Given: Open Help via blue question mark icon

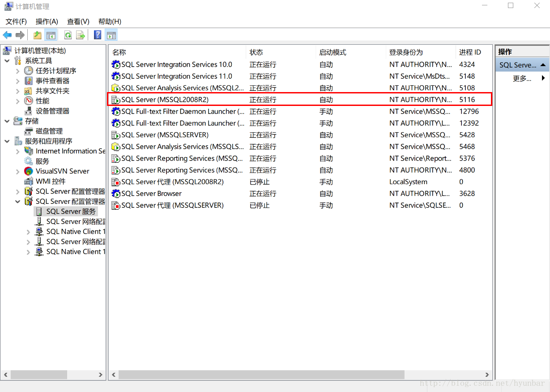Looking at the screenshot, I should [98, 35].
